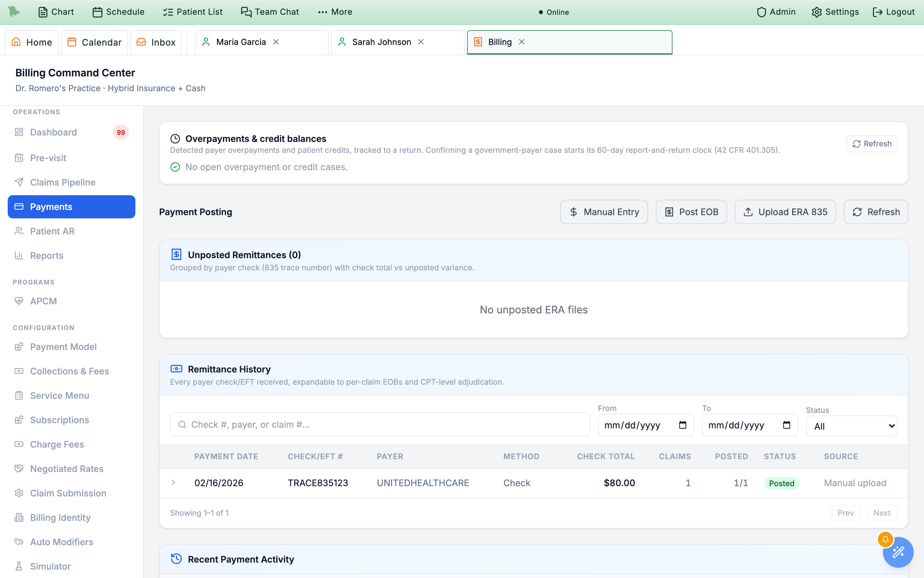Click the Billing tab dollar icon
Image resolution: width=924 pixels, height=578 pixels.
click(x=478, y=42)
